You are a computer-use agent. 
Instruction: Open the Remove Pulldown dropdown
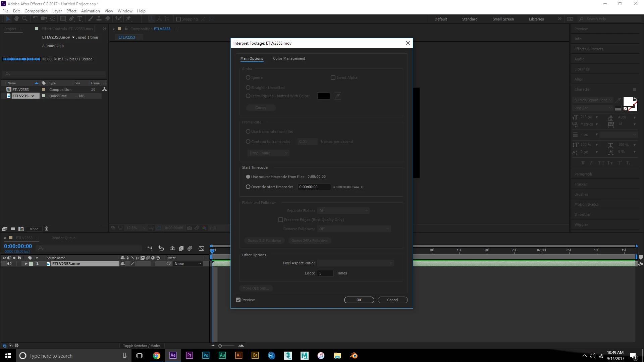[354, 229]
